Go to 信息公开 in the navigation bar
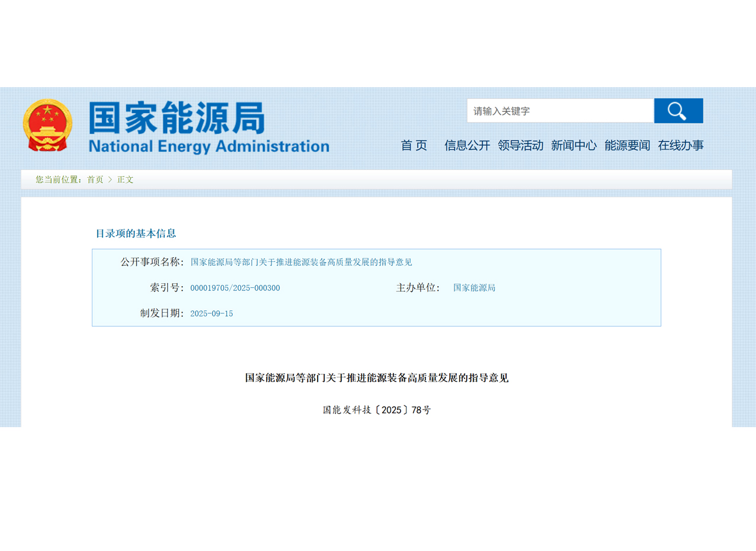Image resolution: width=756 pixels, height=551 pixels. coord(467,145)
